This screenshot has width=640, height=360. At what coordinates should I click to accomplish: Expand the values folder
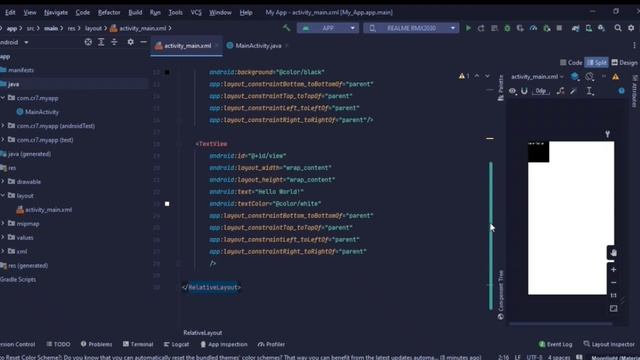3,237
